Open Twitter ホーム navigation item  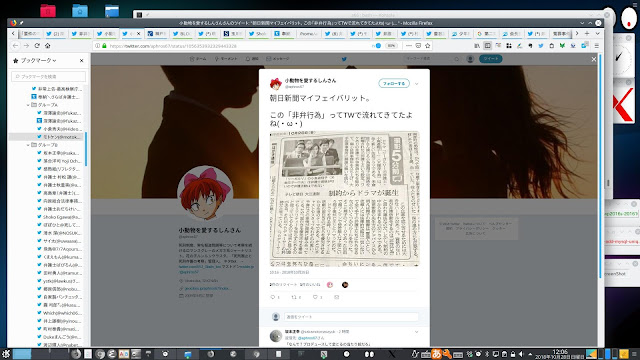(x=198, y=59)
